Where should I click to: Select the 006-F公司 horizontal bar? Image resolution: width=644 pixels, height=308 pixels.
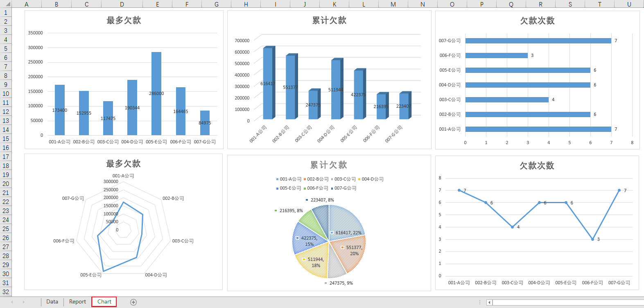point(496,55)
